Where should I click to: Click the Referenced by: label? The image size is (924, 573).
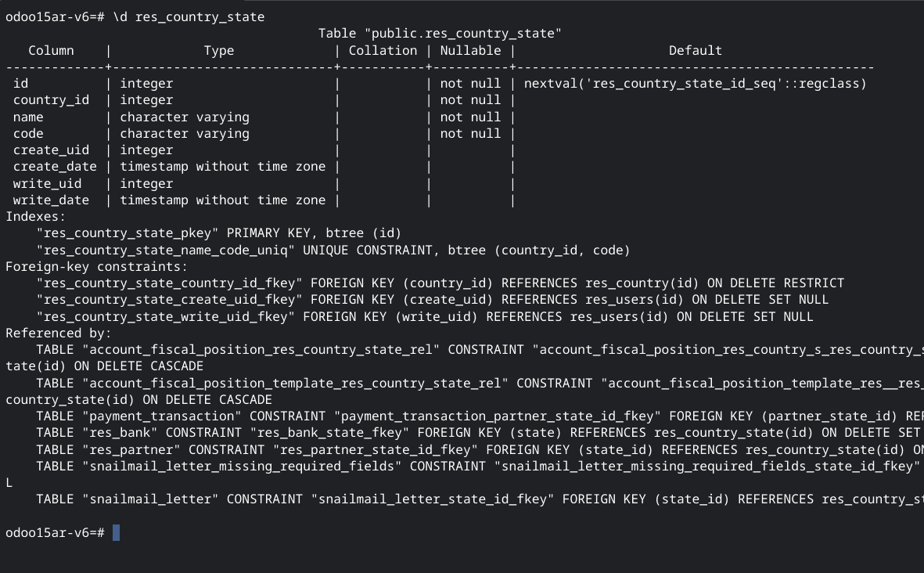59,333
